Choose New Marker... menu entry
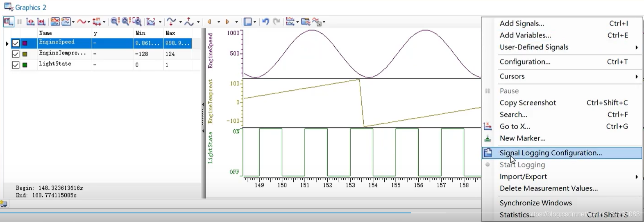This screenshot has width=644, height=222. coord(562,138)
